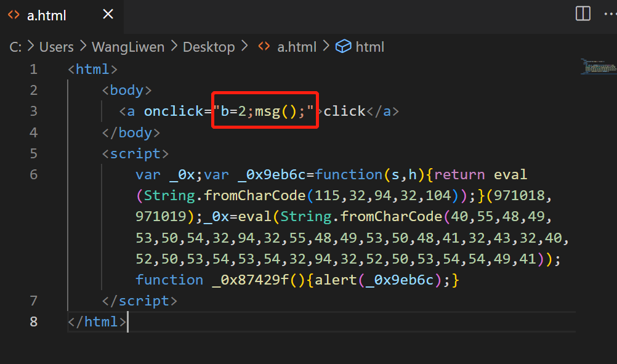Click the 'click' anchor text in code
Screen dimensions: 617x364
[344, 111]
